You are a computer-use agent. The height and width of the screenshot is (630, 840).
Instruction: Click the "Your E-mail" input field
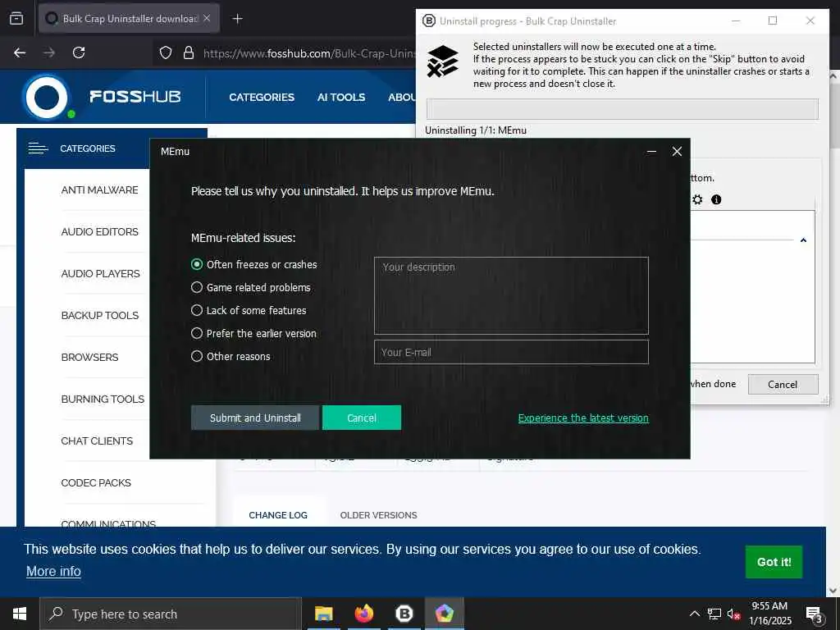point(511,352)
